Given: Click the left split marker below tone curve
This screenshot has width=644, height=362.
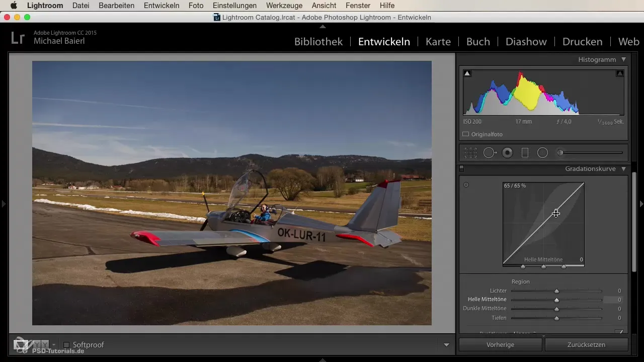Looking at the screenshot, I should coord(523,267).
